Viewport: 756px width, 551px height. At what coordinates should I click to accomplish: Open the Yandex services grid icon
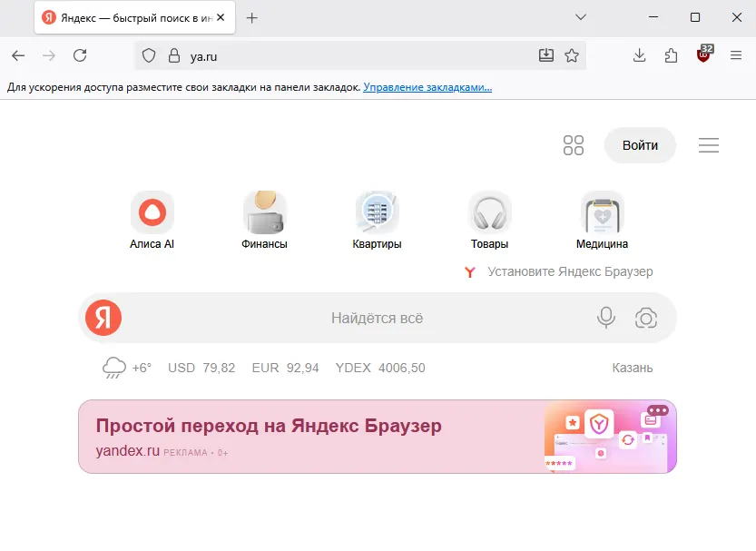click(x=573, y=144)
